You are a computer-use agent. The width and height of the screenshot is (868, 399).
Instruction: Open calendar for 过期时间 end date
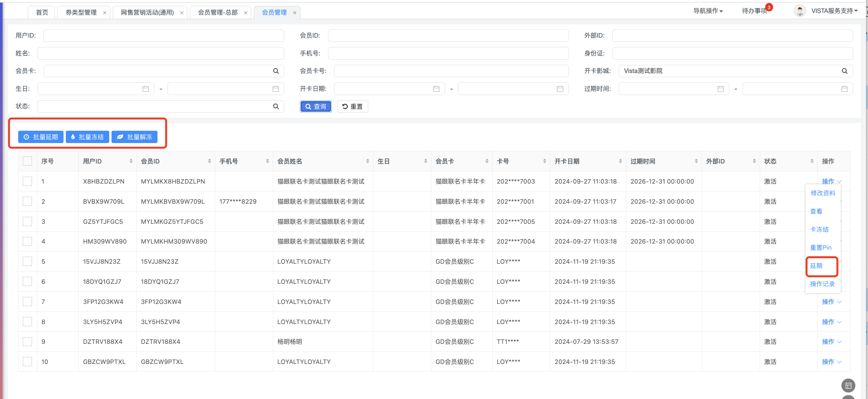844,89
